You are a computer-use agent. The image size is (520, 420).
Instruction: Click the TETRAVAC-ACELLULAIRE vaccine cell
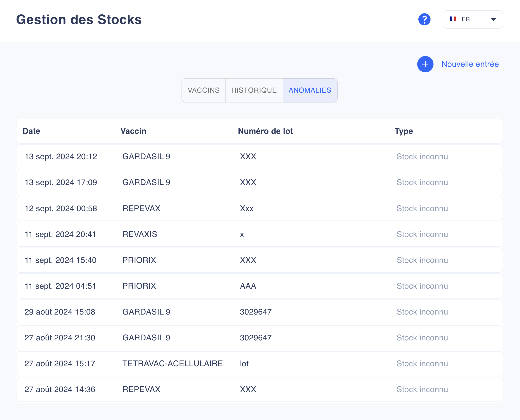173,364
